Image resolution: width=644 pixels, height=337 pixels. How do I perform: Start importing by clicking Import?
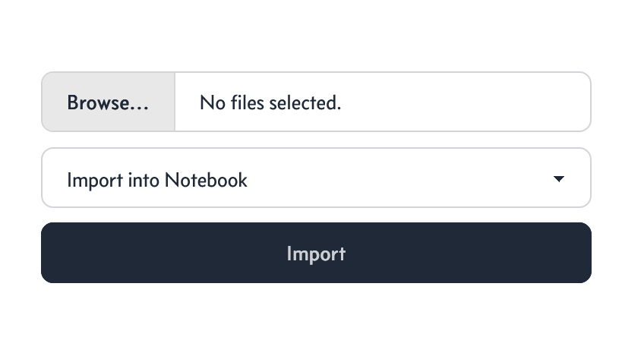coord(316,253)
